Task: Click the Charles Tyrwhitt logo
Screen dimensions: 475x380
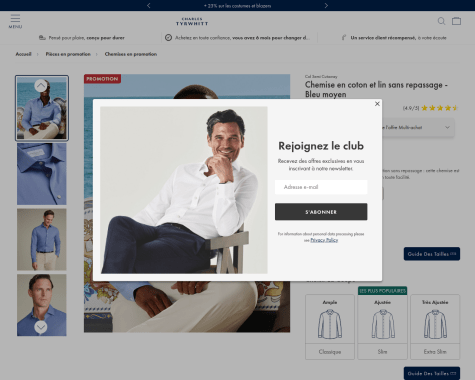Action: point(192,22)
